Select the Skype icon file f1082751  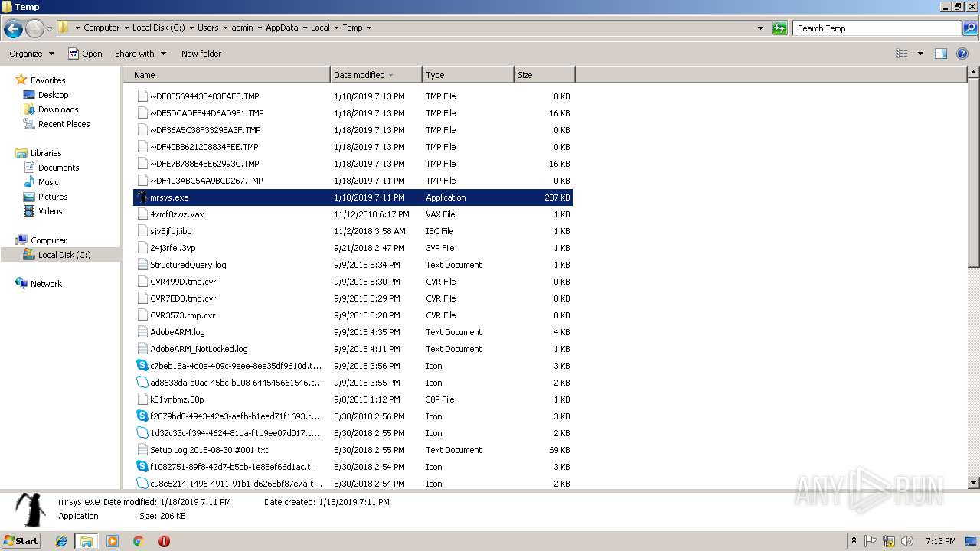coord(142,467)
